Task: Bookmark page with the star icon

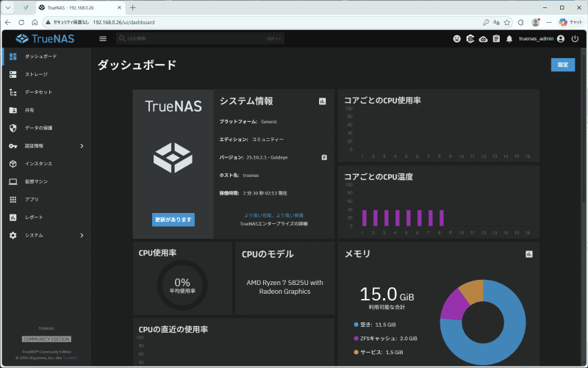Action: [507, 23]
